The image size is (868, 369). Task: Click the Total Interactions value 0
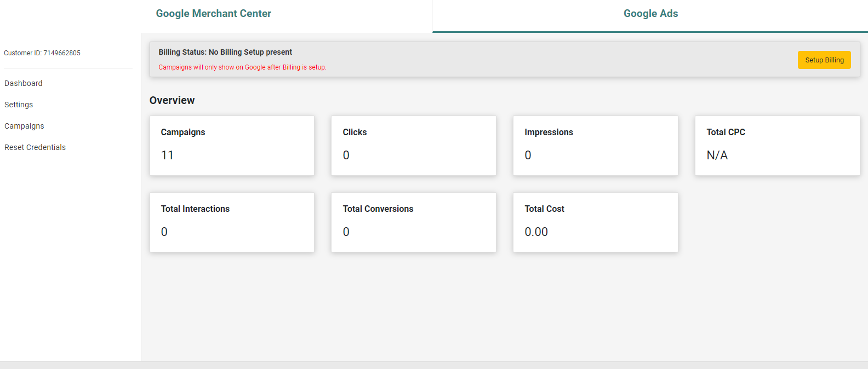[x=164, y=232]
